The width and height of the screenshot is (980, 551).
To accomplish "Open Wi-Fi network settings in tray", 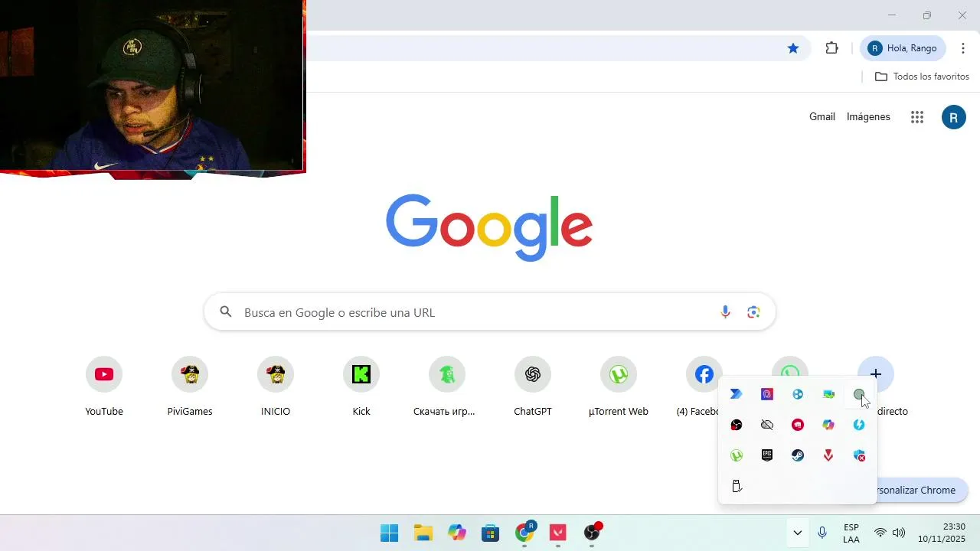I will [x=880, y=533].
